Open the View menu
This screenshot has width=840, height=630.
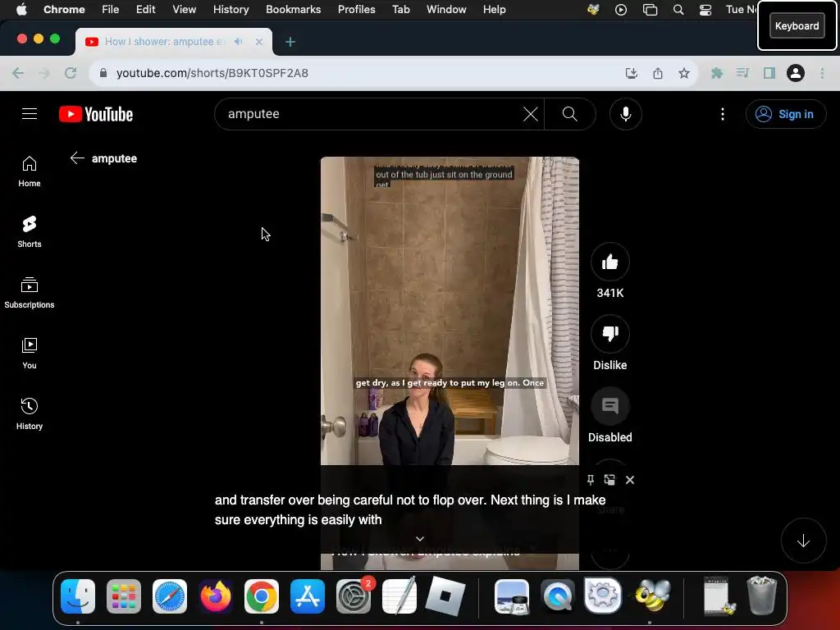[184, 9]
